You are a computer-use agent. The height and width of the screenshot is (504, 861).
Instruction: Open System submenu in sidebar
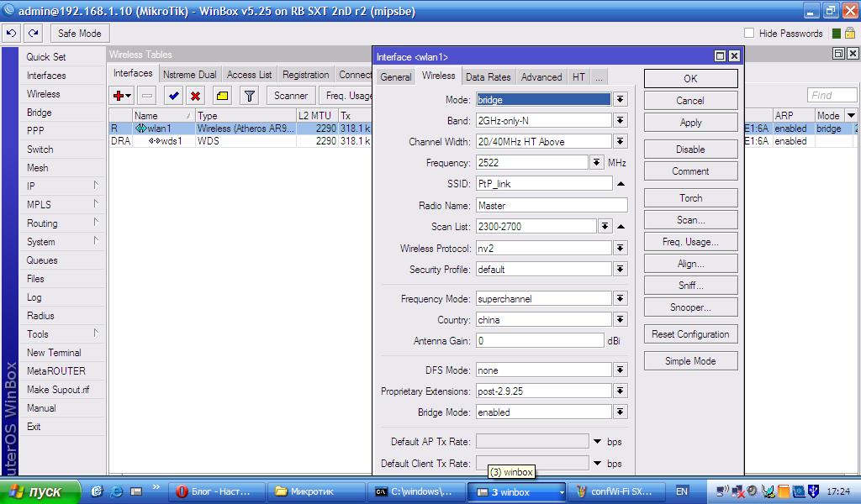coord(62,242)
